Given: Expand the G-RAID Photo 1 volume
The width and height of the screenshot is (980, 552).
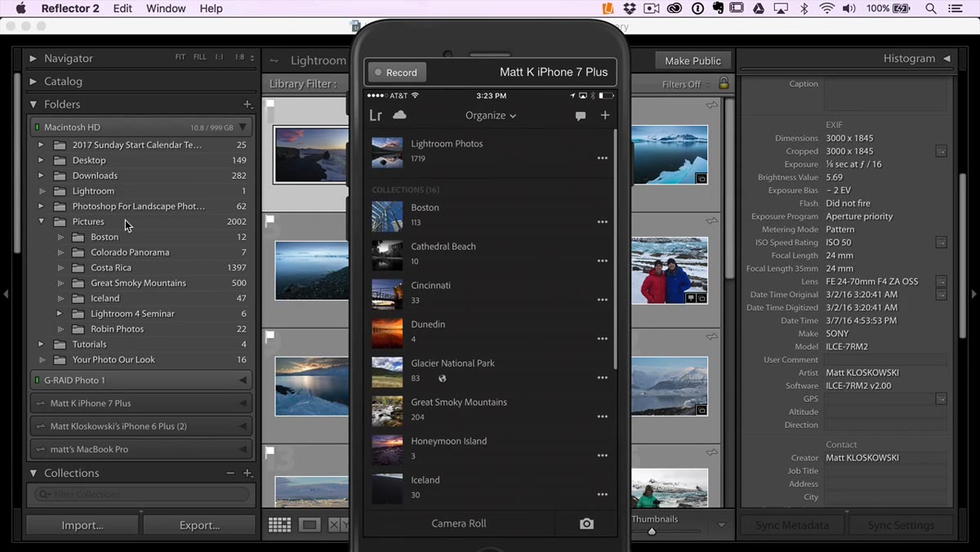Looking at the screenshot, I should coord(243,381).
